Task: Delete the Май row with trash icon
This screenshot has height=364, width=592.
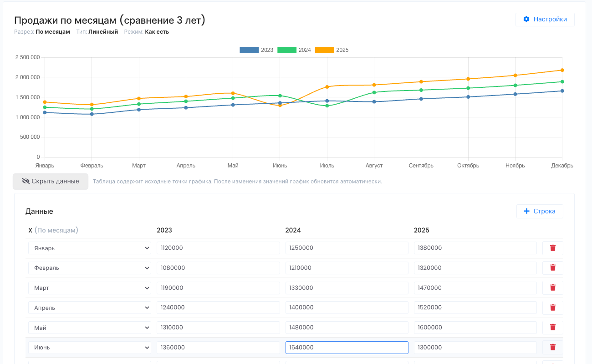Action: point(553,328)
